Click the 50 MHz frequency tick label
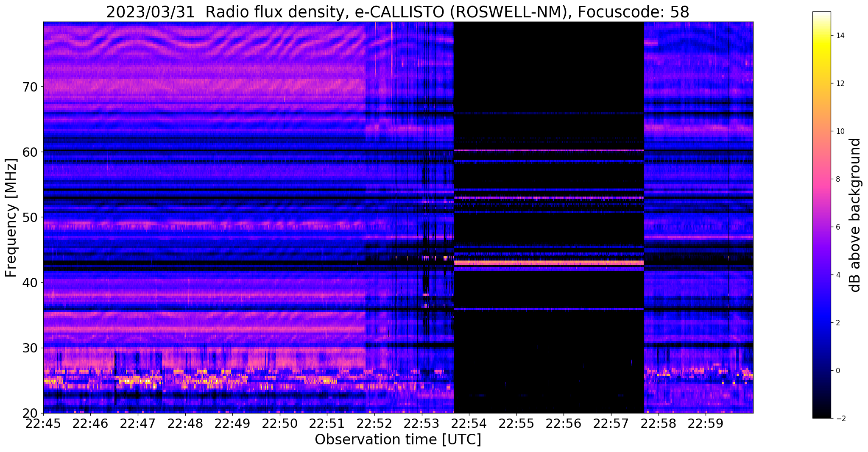 31,217
